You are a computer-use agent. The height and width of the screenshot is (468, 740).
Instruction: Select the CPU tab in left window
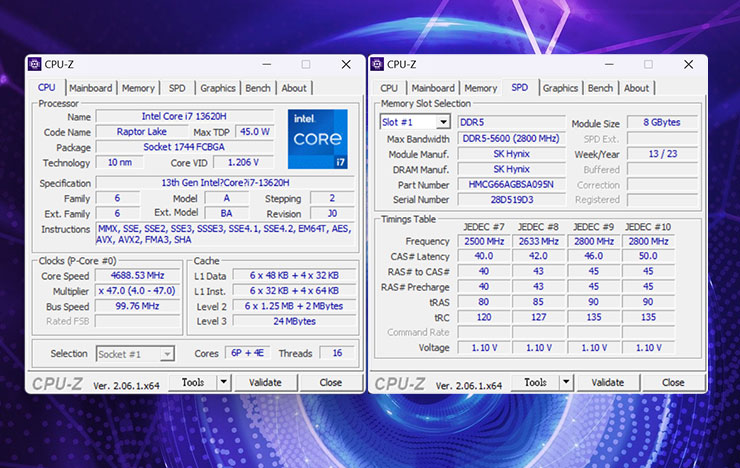point(47,87)
